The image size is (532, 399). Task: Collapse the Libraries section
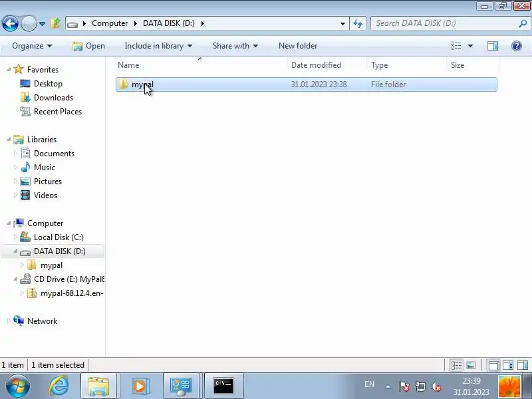pyautogui.click(x=9, y=140)
